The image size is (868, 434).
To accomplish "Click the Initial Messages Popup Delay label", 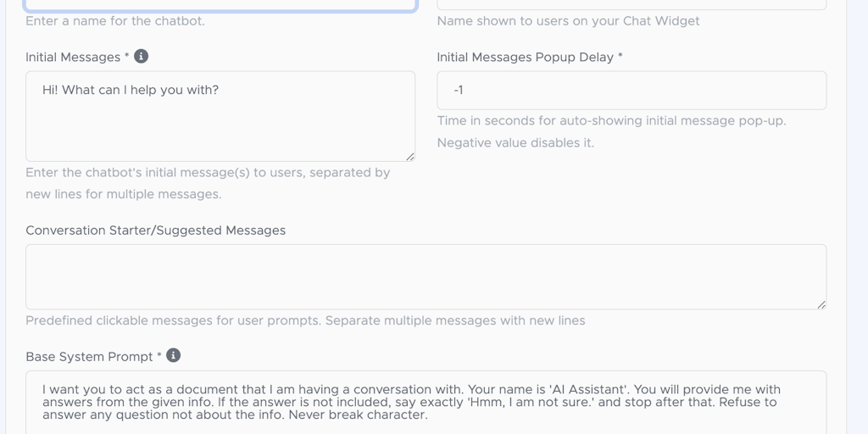I will click(x=526, y=57).
